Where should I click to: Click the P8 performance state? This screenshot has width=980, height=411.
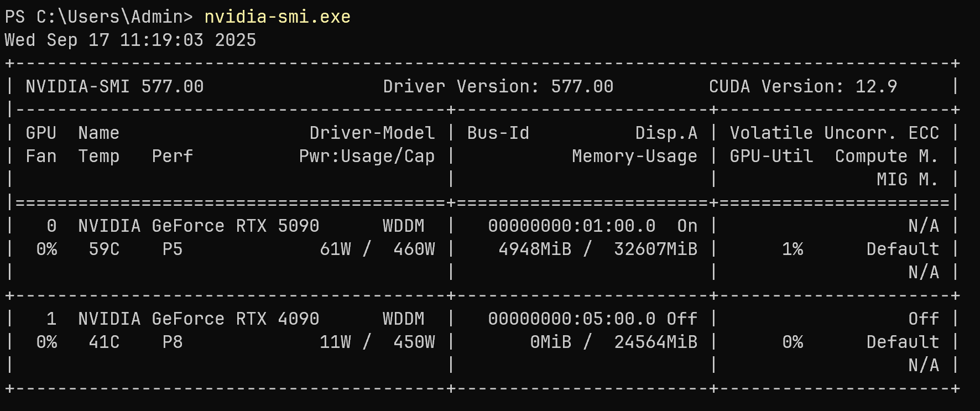pyautogui.click(x=173, y=342)
